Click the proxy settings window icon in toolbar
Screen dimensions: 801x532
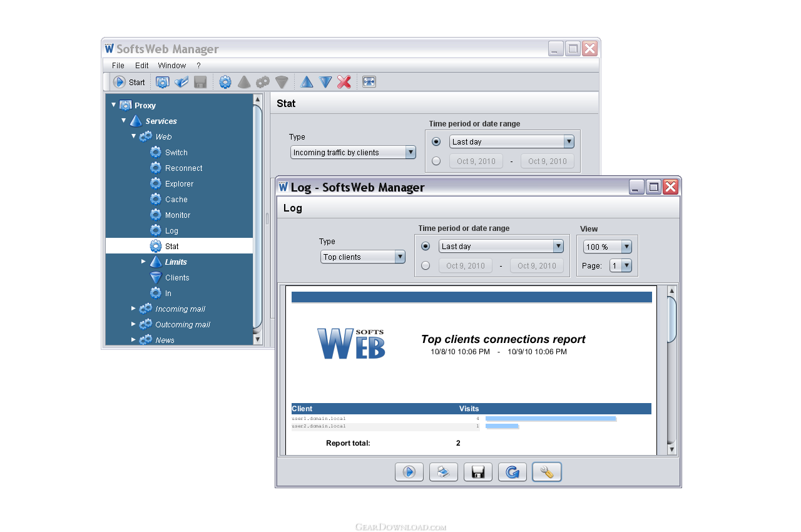click(163, 82)
